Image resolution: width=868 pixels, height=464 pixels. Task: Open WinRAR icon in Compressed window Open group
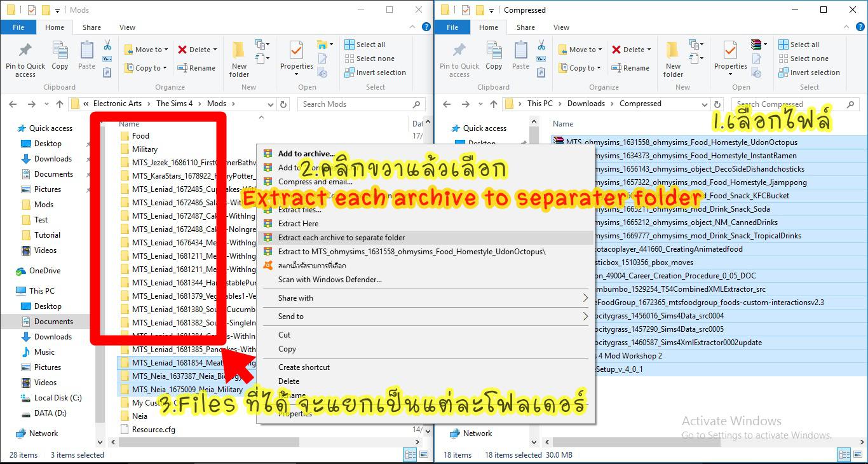(x=756, y=44)
